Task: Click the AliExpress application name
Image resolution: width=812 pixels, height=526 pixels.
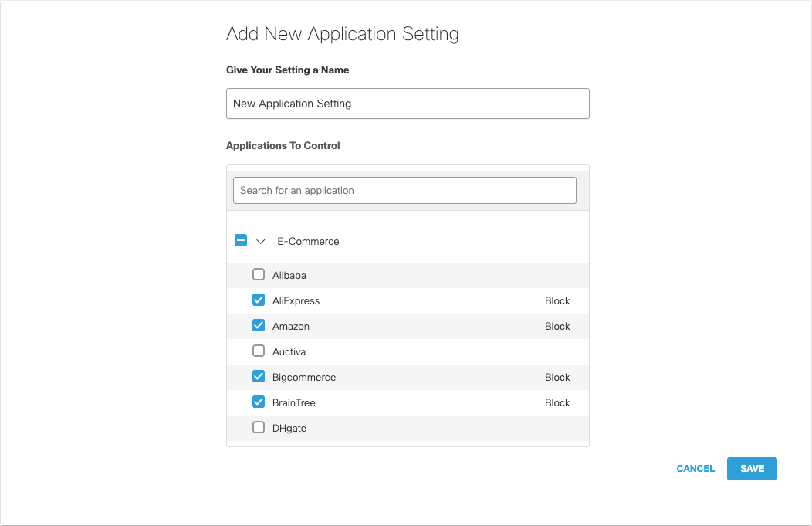Action: tap(296, 301)
